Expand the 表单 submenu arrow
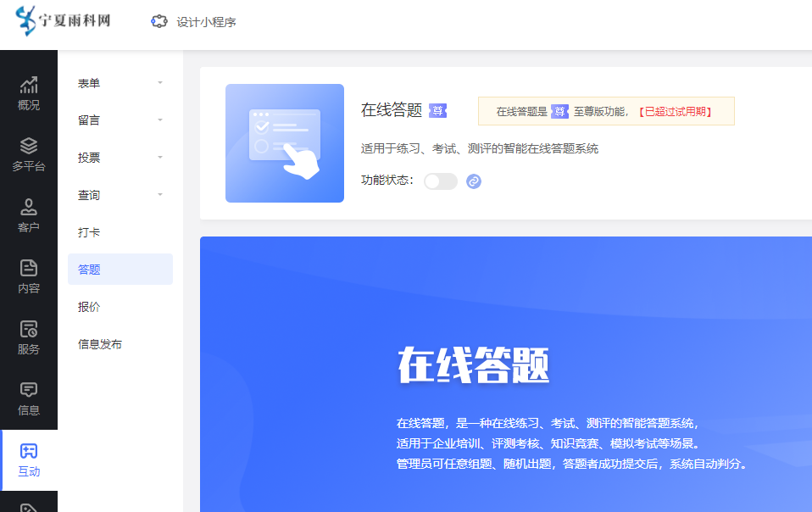 pos(160,83)
